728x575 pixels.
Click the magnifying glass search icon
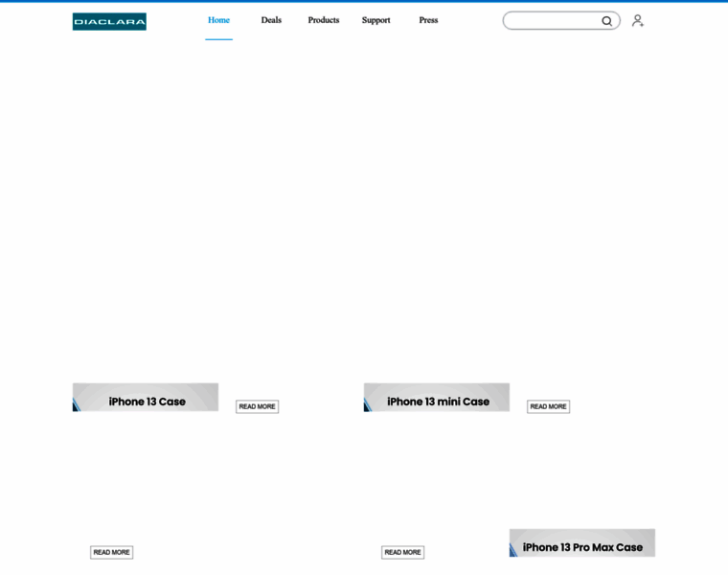606,21
